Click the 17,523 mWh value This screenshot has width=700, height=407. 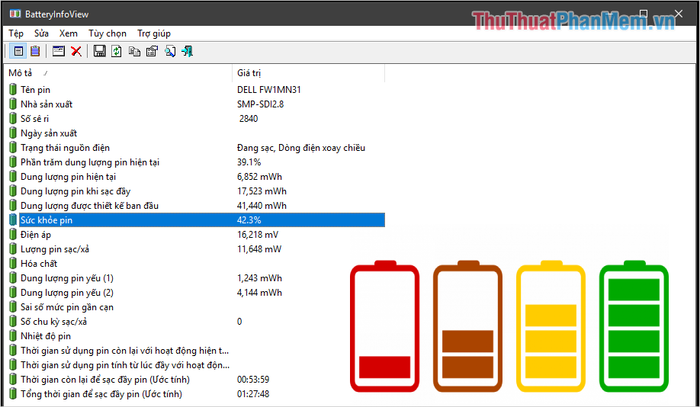(x=262, y=191)
